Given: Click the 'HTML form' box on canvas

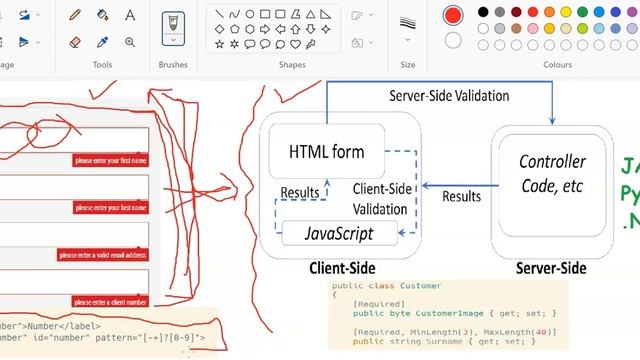Looking at the screenshot, I should [x=327, y=151].
